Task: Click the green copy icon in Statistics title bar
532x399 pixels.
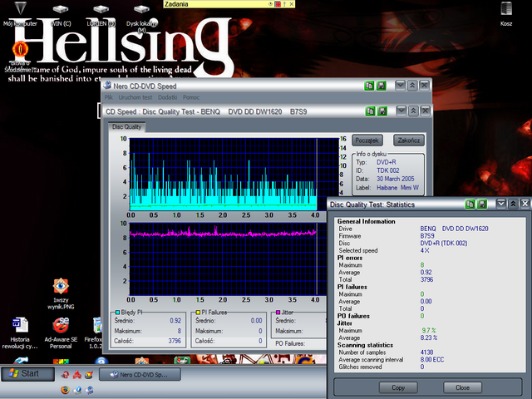Action: [470, 204]
